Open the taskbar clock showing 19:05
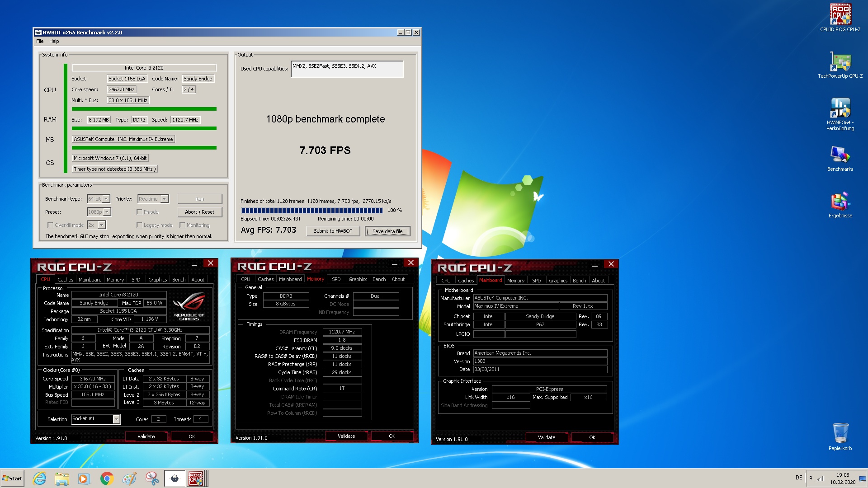The width and height of the screenshot is (868, 488). point(843,479)
